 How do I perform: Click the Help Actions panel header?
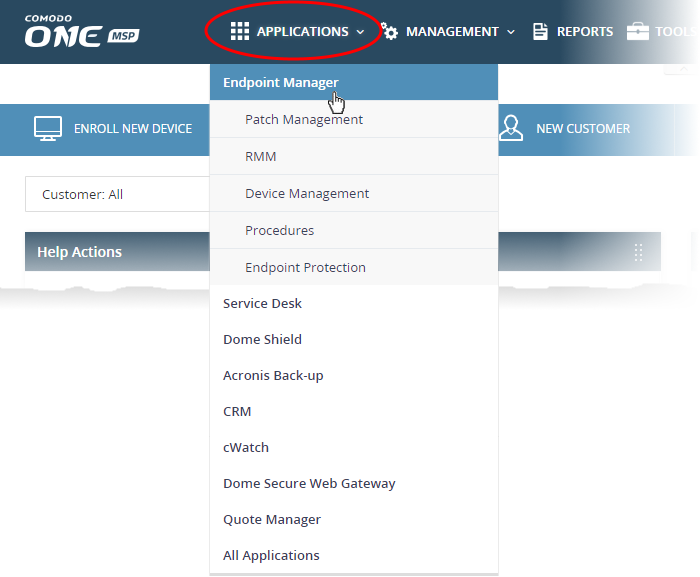click(x=343, y=251)
